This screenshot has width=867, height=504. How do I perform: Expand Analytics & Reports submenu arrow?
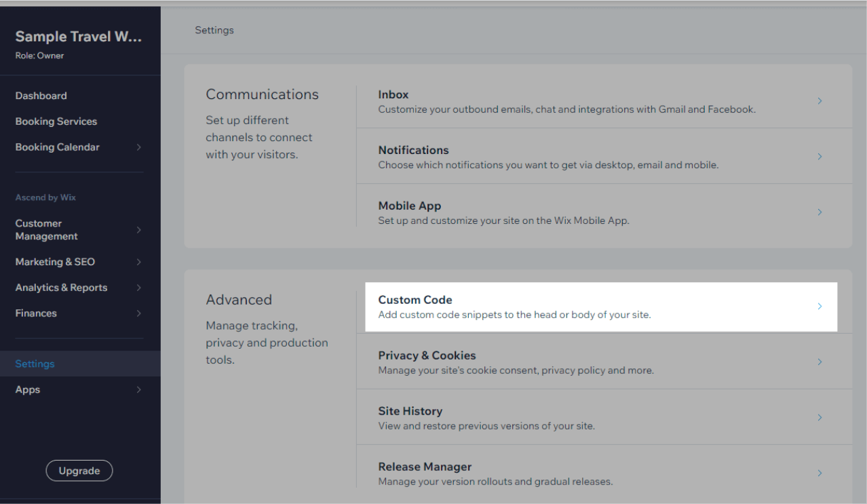[x=138, y=288]
